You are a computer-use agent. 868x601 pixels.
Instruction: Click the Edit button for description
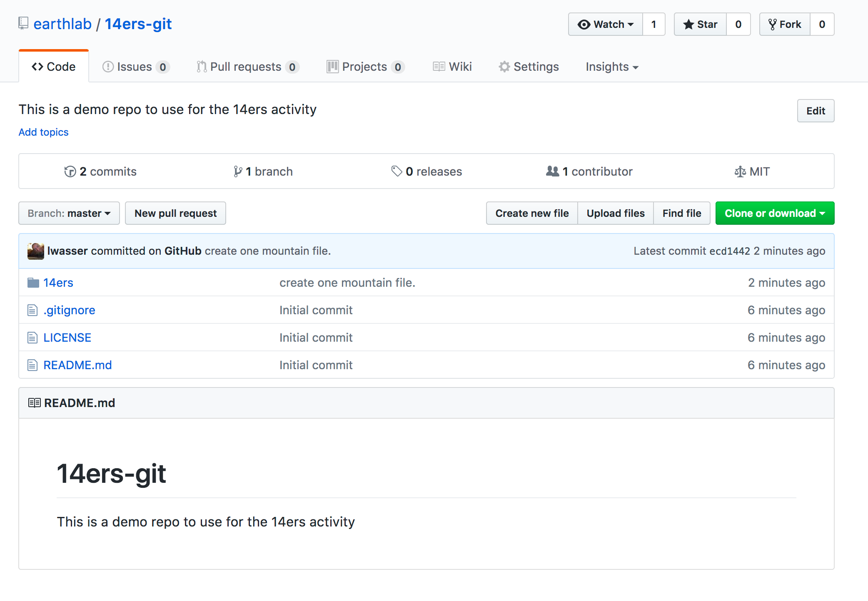coord(816,110)
